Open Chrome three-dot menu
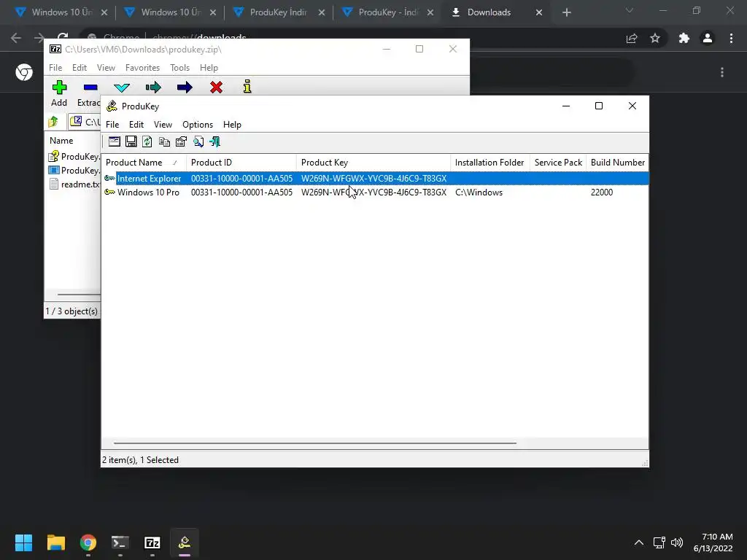Screen dimensions: 747x560 (731, 38)
